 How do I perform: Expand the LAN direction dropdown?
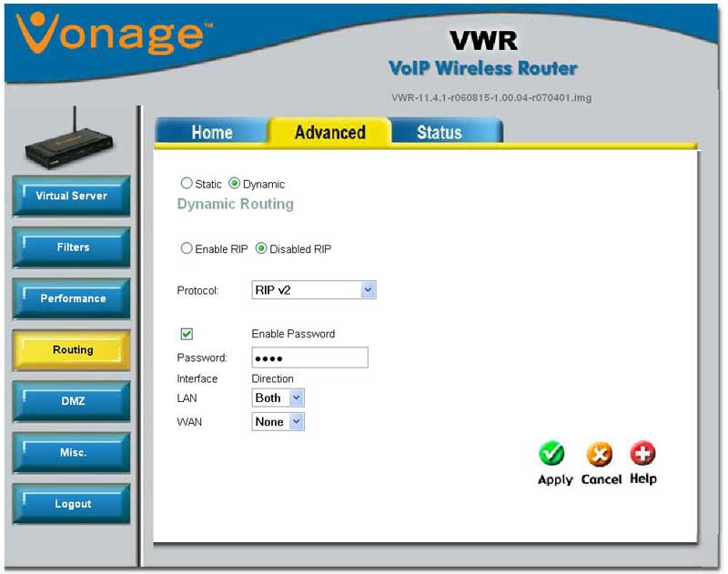pyautogui.click(x=278, y=398)
